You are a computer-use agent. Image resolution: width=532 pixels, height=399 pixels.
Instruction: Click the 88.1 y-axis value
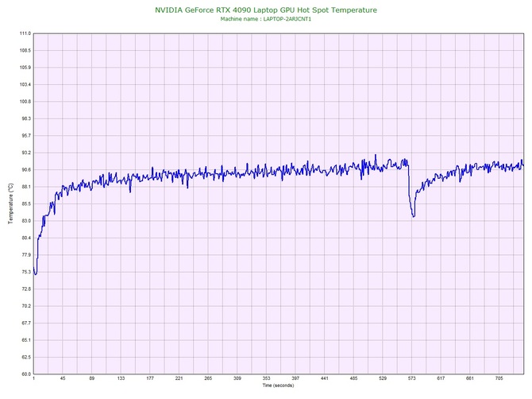[x=26, y=187]
